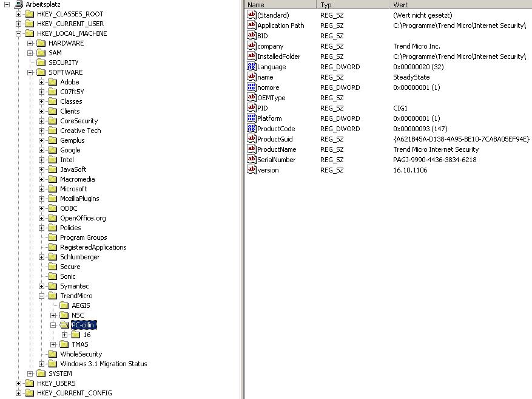
Task: Click the SECURITY folder icon
Action: coord(41,63)
